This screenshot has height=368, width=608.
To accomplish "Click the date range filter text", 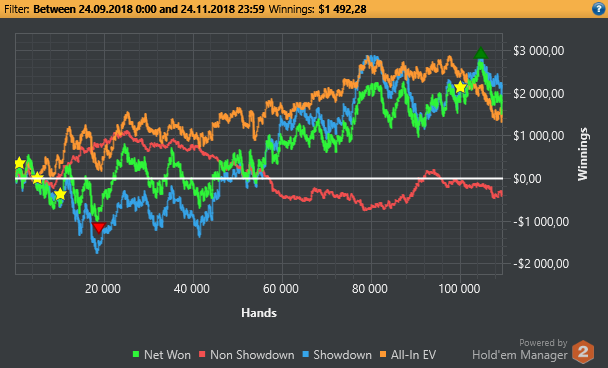I will click(x=149, y=9).
